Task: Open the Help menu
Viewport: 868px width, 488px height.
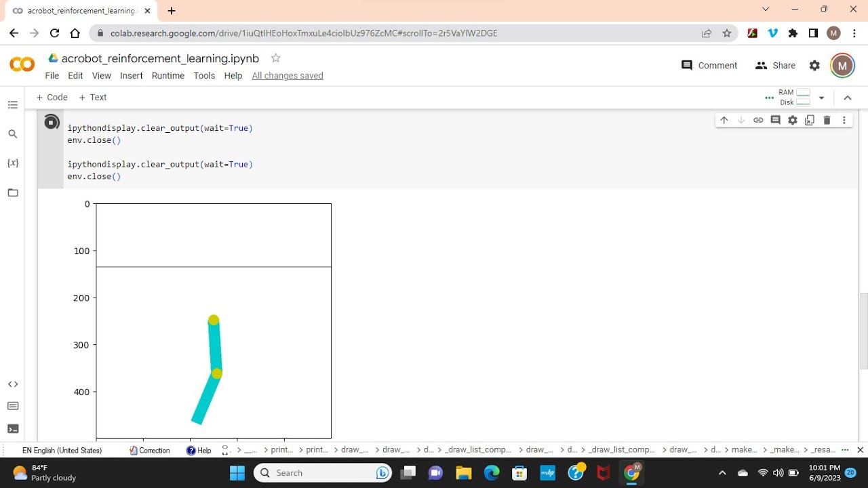Action: pos(233,76)
